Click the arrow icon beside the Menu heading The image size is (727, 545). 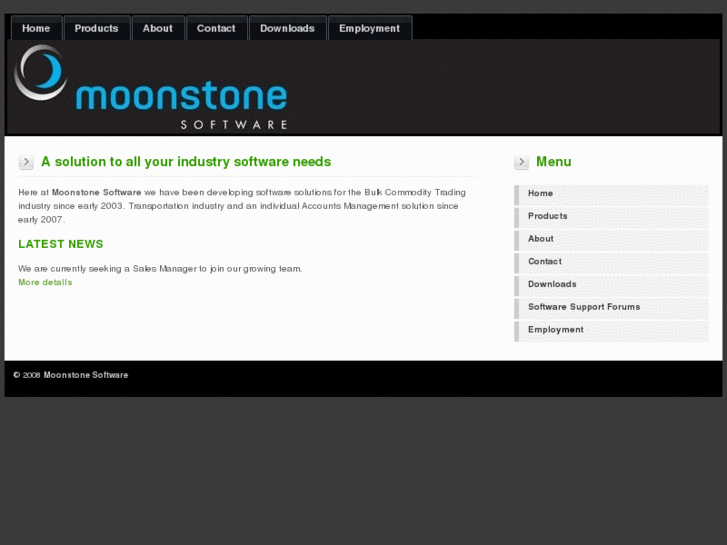tap(522, 162)
